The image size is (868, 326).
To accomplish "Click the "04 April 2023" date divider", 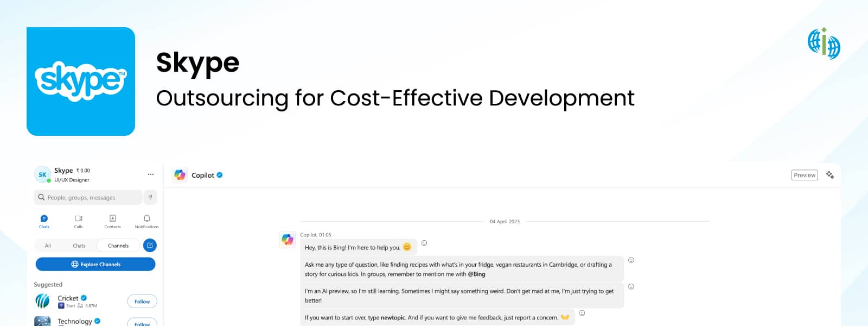I will (505, 222).
